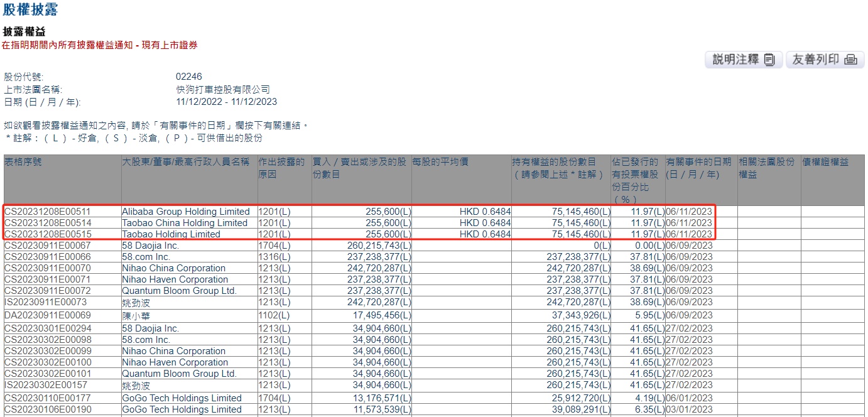Click 37,343,926(L) holdings cell
This screenshot has width=868, height=417.
[581, 316]
